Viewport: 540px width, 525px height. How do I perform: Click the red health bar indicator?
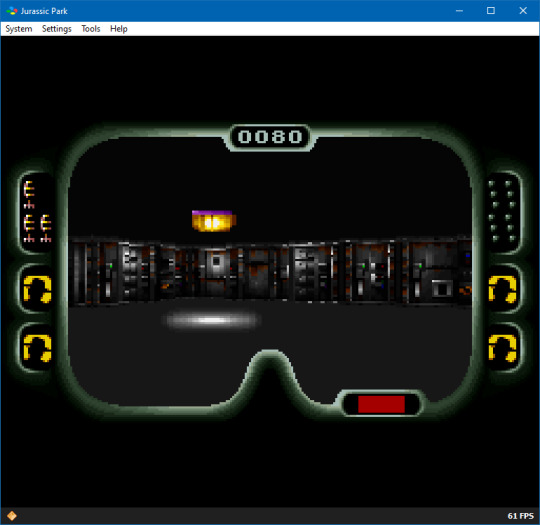(x=381, y=404)
